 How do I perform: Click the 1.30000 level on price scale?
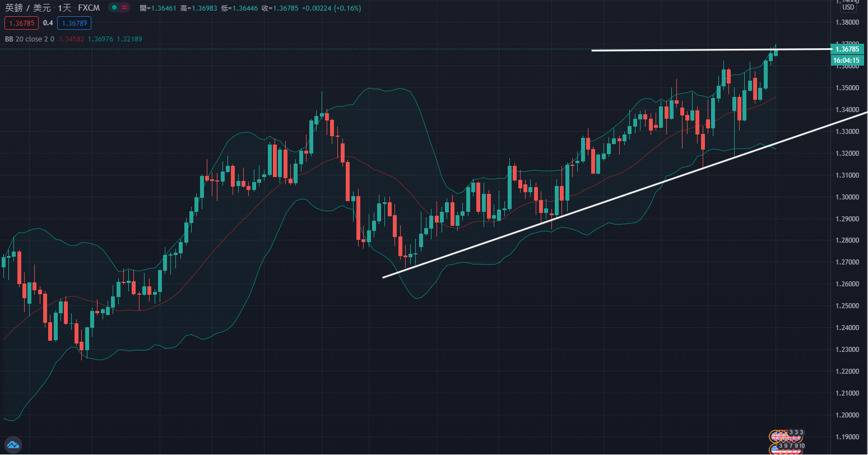847,197
